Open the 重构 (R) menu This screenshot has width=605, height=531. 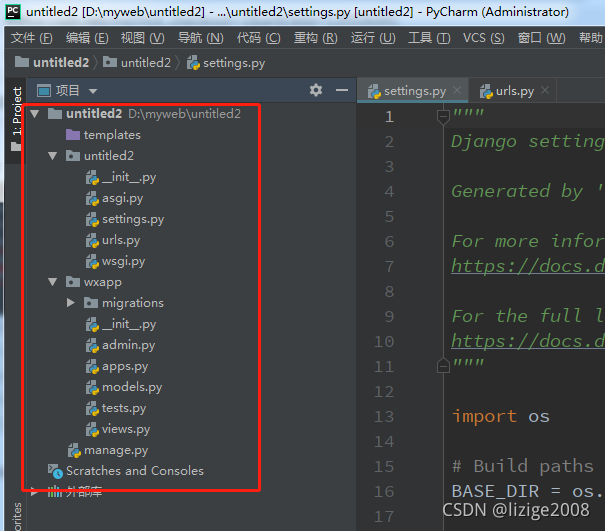(316, 38)
